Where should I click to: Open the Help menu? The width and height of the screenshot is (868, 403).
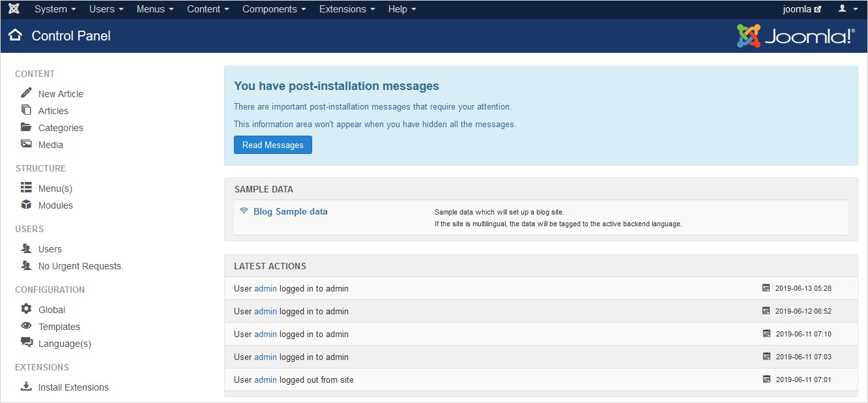(x=401, y=9)
